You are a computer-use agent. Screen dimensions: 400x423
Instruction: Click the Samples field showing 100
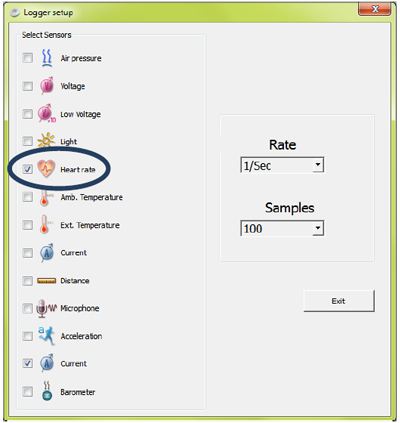282,228
